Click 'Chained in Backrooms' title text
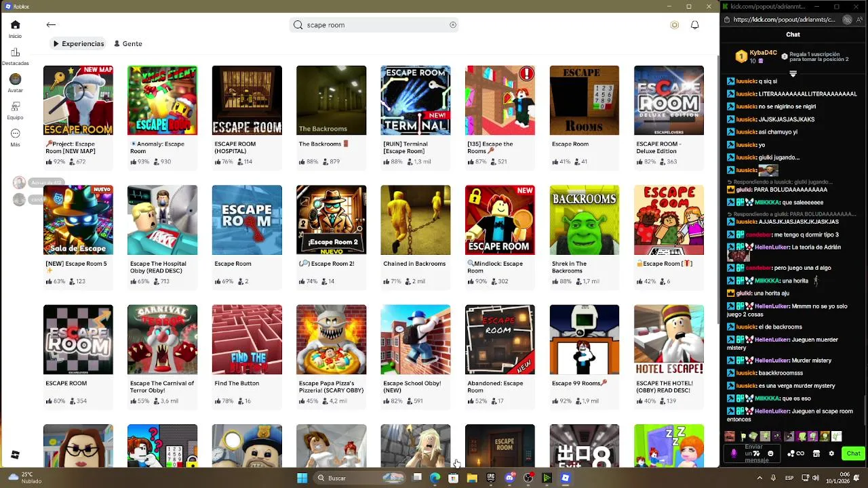The image size is (868, 488). point(414,264)
